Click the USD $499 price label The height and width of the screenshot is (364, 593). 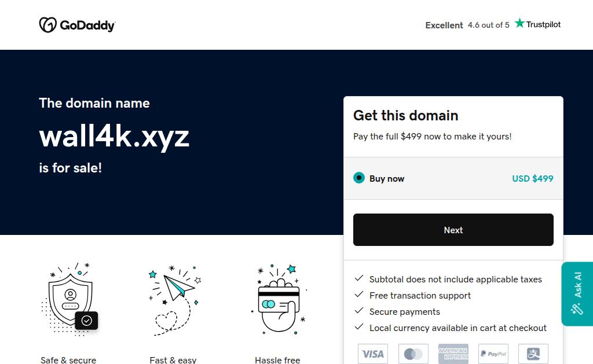pyautogui.click(x=533, y=178)
